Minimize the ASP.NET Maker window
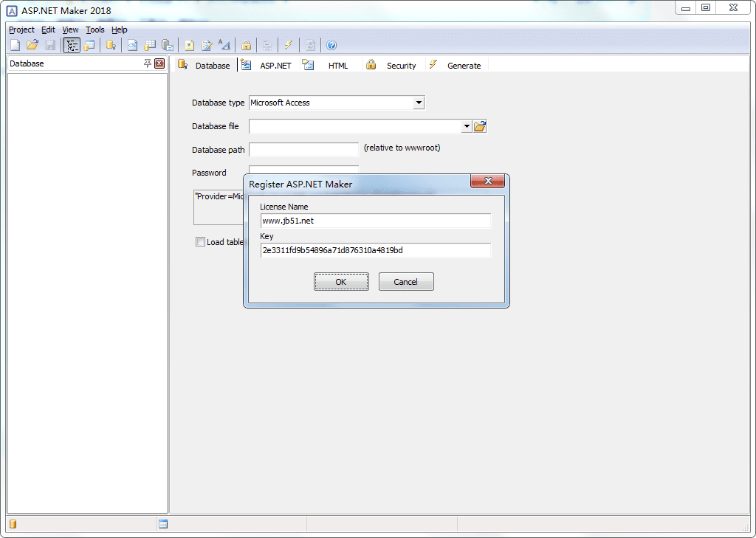Viewport: 756px width, 538px height. (686, 7)
